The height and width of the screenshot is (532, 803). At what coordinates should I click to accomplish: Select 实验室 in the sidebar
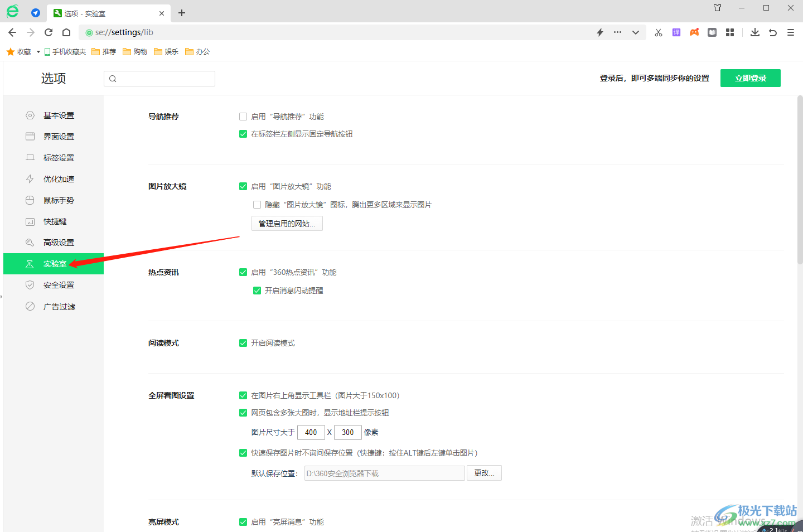tap(54, 264)
